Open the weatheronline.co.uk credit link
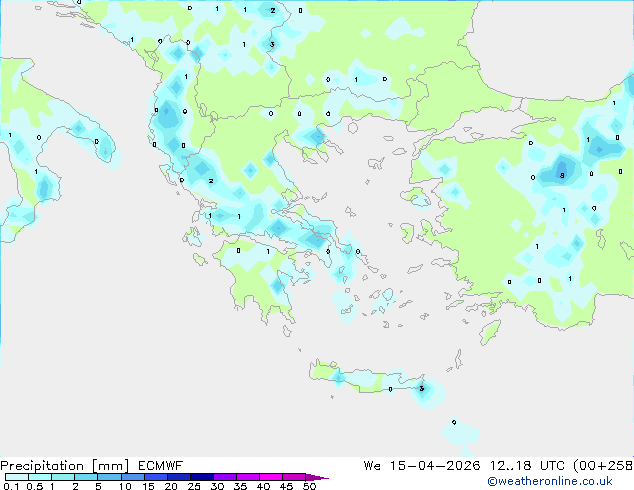Screen dimensions: 634x490 pos(550,481)
